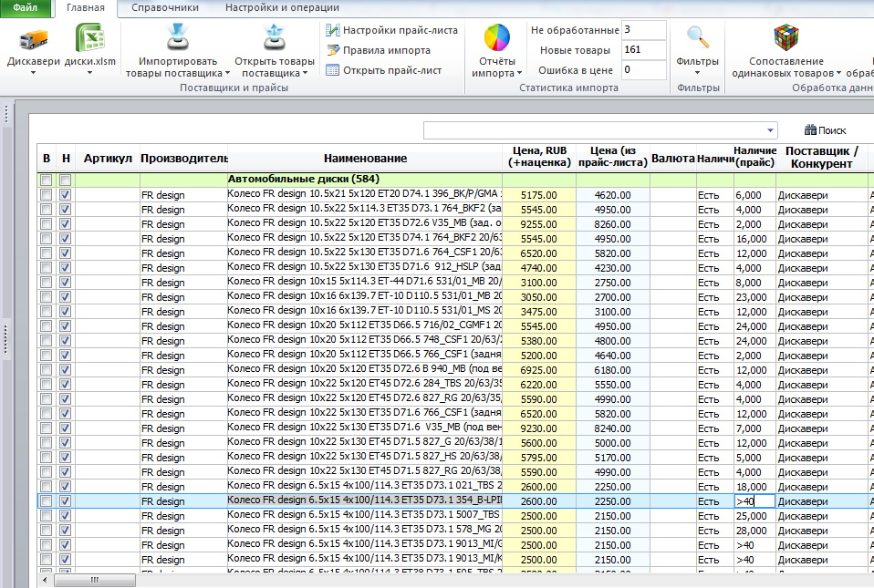The height and width of the screenshot is (588, 874).
Task: Click price-list cell 8260.00
Action: point(612,224)
